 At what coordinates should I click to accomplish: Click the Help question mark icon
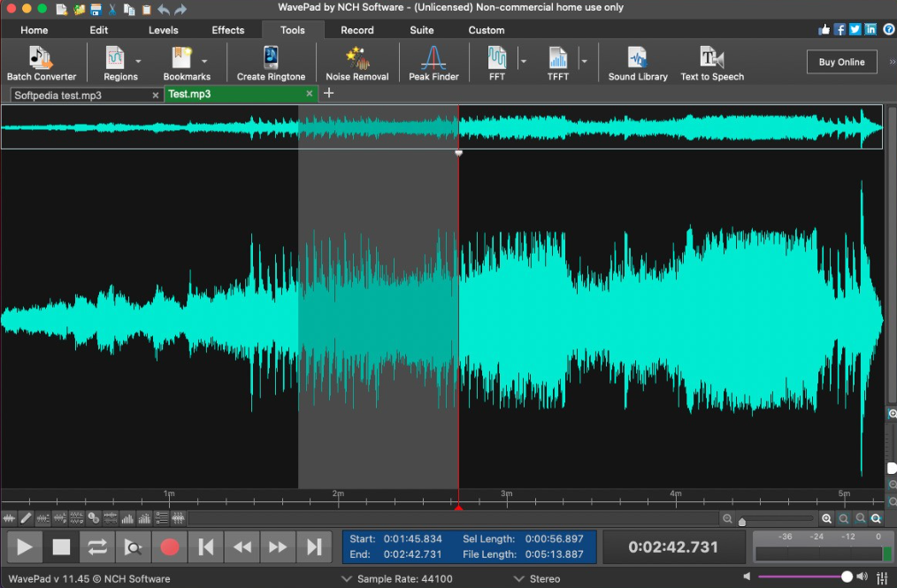click(889, 29)
